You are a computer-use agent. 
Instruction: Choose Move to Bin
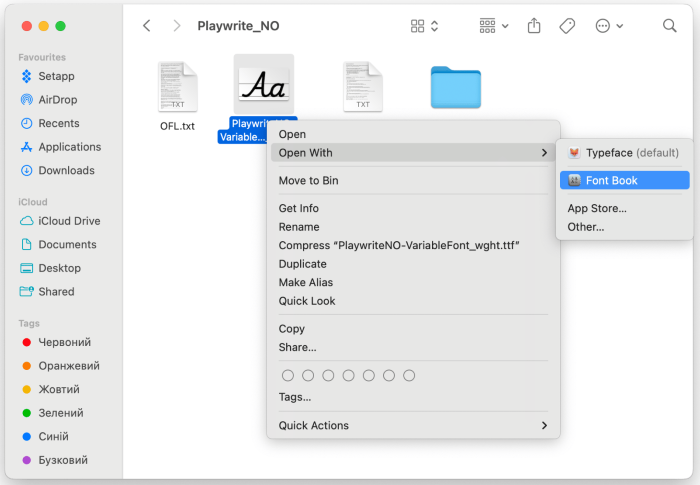coord(413,180)
